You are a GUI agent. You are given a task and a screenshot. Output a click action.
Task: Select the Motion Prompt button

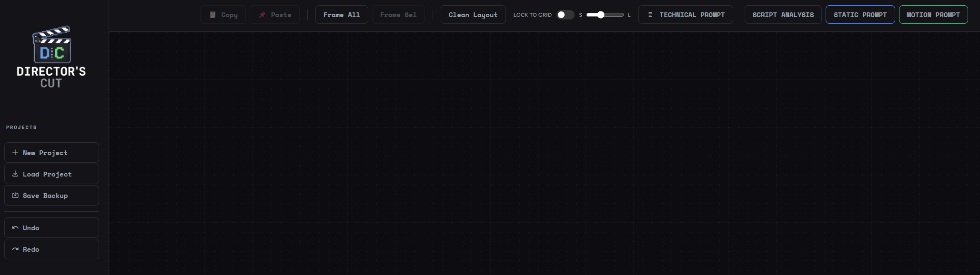point(933,15)
